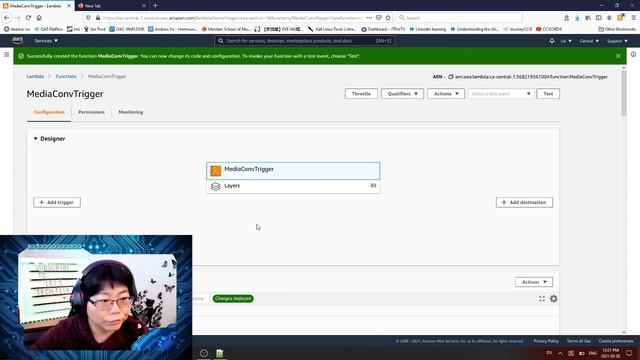Image resolution: width=640 pixels, height=360 pixels.
Task: Open the page actions three-dots icon
Action: click(369, 18)
